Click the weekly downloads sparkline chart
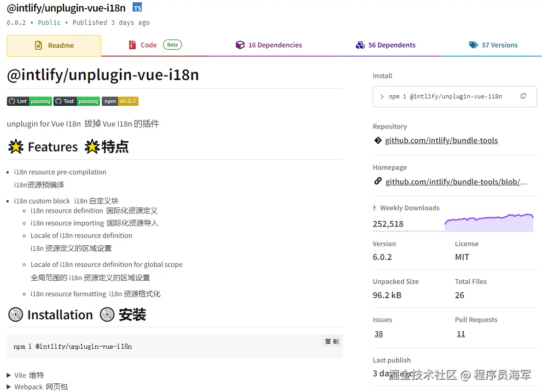Image resolution: width=542 pixels, height=392 pixels. pyautogui.click(x=489, y=222)
